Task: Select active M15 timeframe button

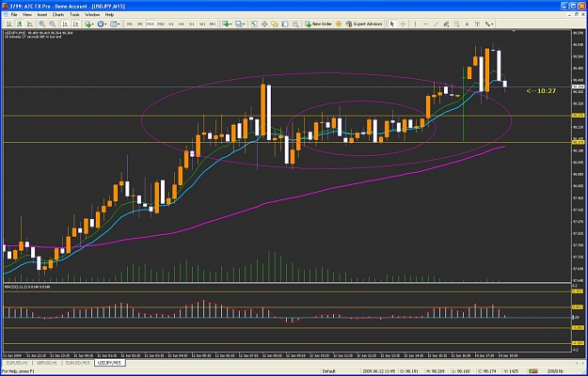Action: (x=151, y=23)
